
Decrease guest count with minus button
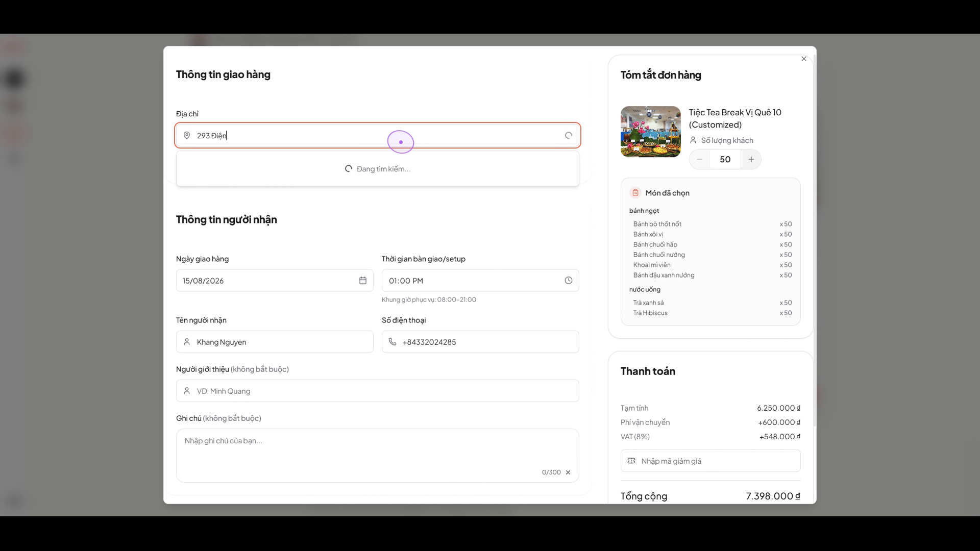click(700, 159)
